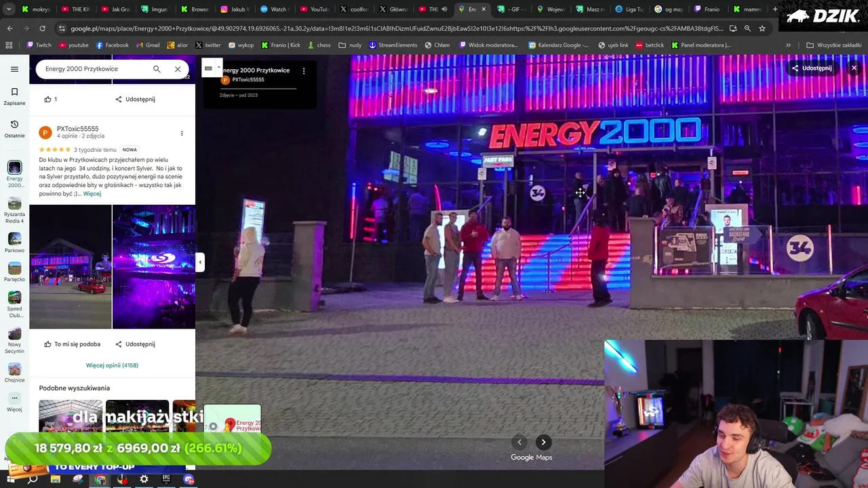Clear the Maps search box with X
Image resolution: width=868 pixels, height=488 pixels.
pyautogui.click(x=178, y=69)
